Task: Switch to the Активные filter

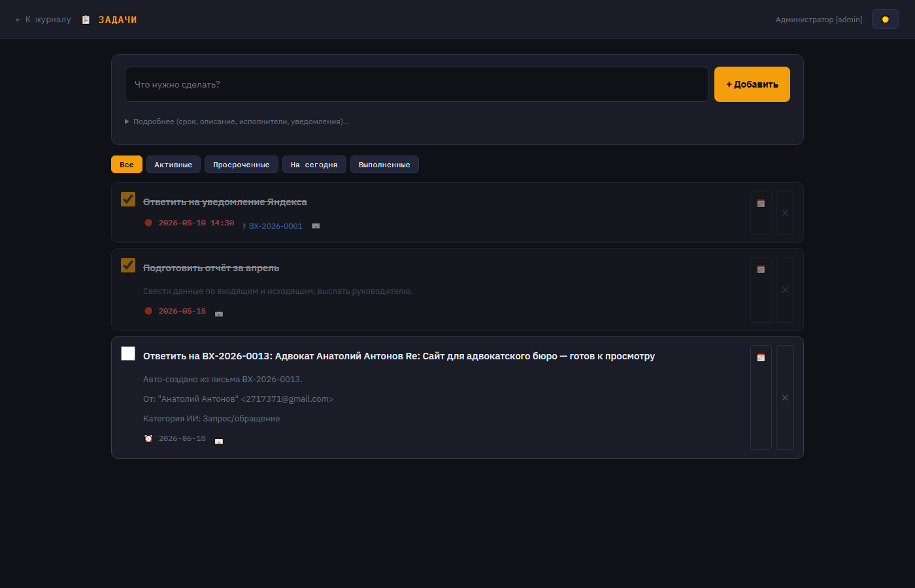Action: (173, 165)
